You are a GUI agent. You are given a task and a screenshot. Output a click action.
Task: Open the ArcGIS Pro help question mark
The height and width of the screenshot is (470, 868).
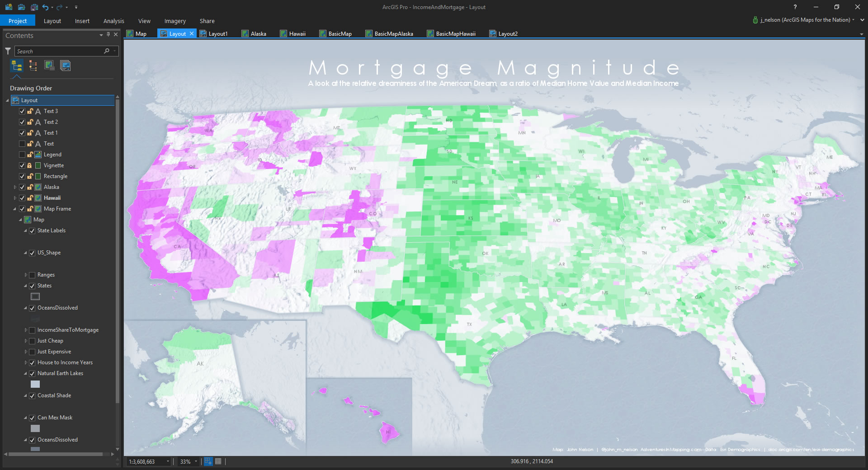tap(795, 7)
